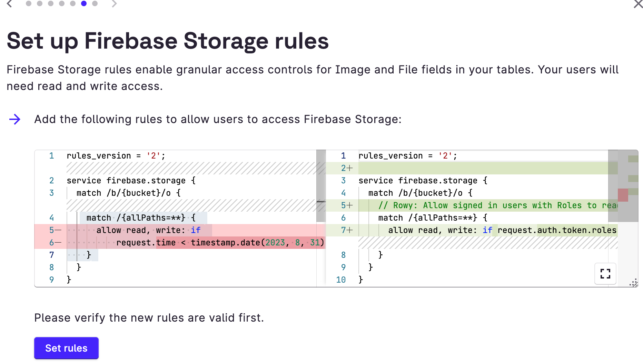Select the highlighted blue progress dot
This screenshot has height=364, width=643.
83,3
